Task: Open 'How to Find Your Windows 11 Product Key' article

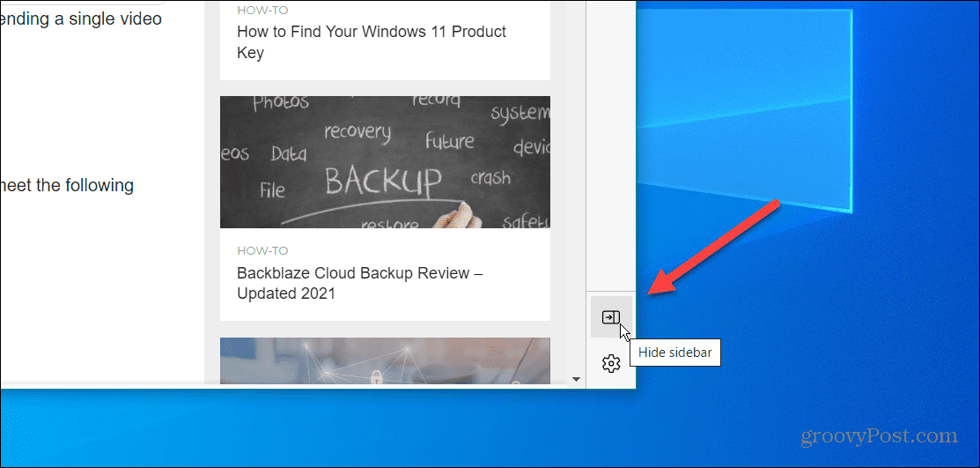Action: pyautogui.click(x=372, y=42)
